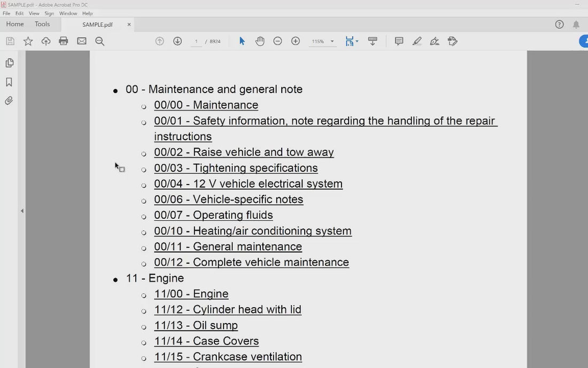Open the Search tool
The image size is (588, 368).
[99, 41]
